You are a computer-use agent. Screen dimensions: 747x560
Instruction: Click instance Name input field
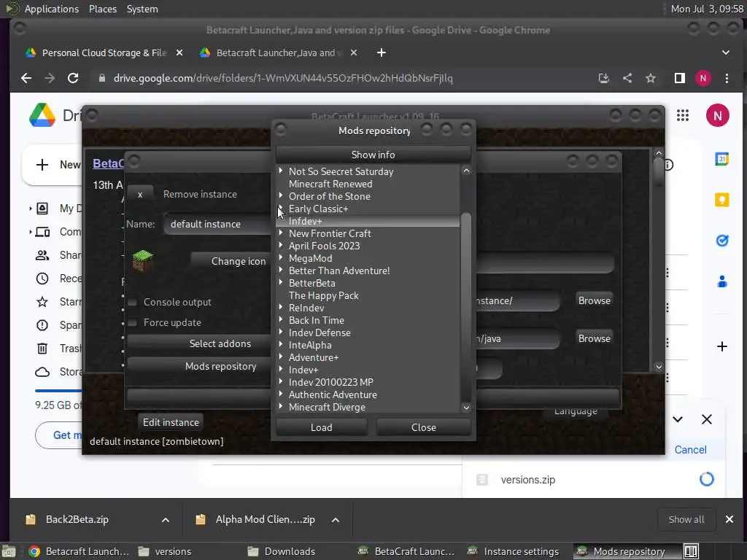[x=217, y=225]
